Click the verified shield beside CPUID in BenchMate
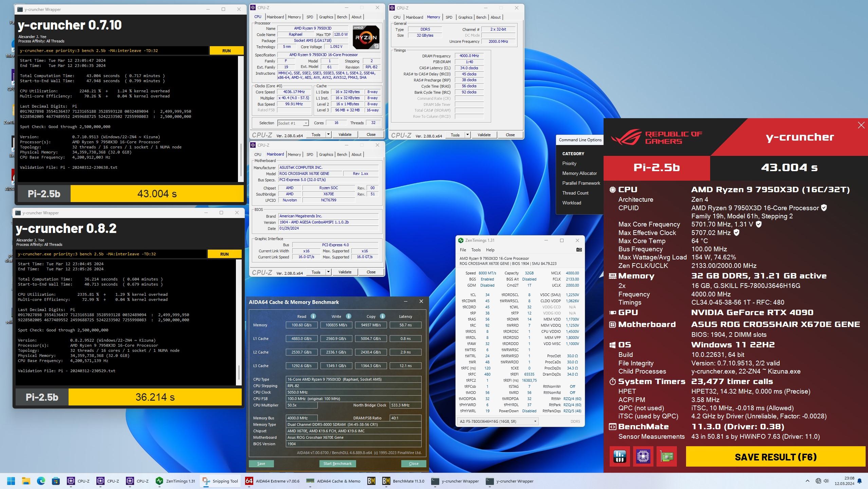Viewport: 868px width, 489px height. pos(824,208)
